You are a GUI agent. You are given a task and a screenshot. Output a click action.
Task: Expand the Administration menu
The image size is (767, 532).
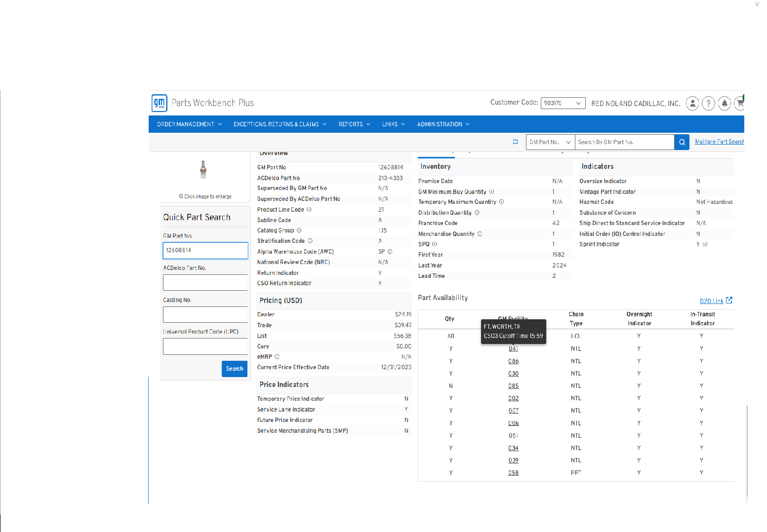(x=443, y=124)
